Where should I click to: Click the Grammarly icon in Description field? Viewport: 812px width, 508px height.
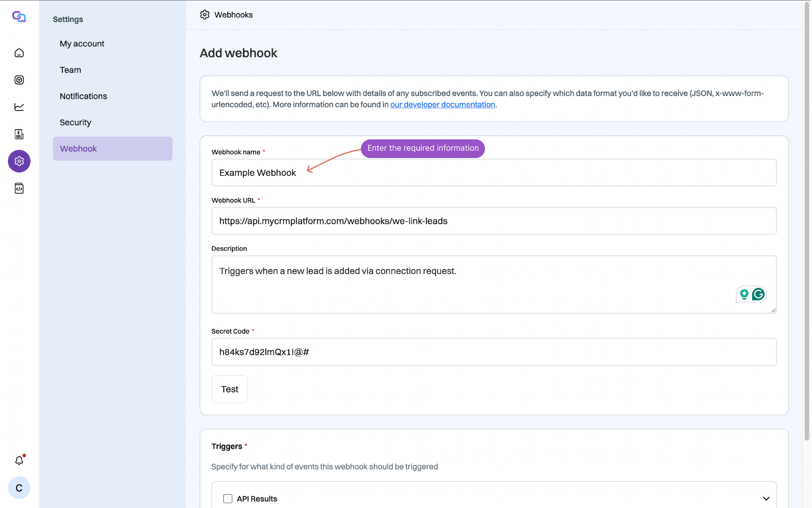[758, 294]
